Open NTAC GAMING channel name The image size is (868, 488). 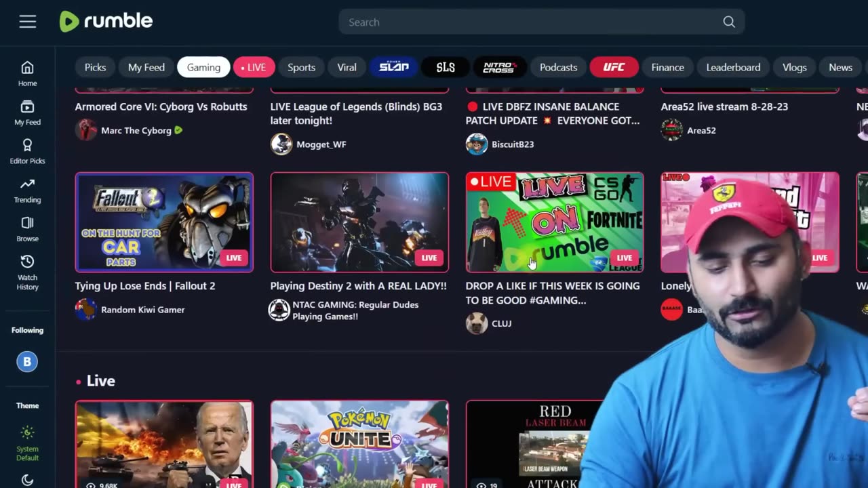pyautogui.click(x=355, y=310)
